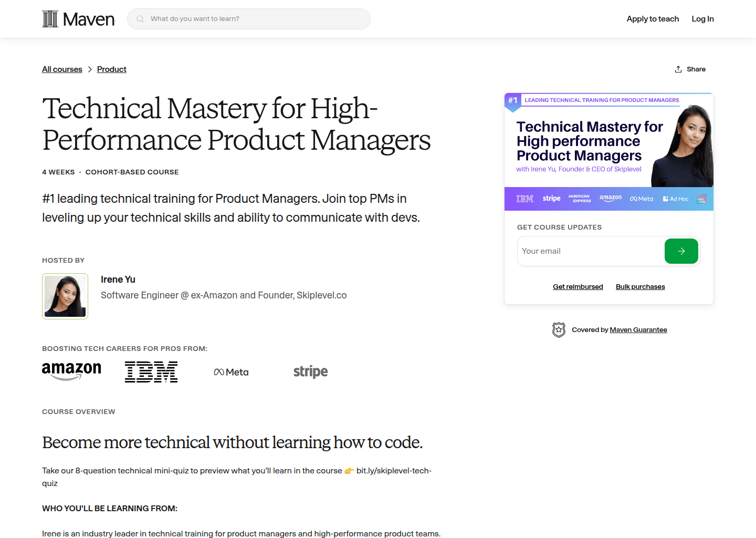756x538 pixels.
Task: Open the Bulk purchases link
Action: (640, 286)
